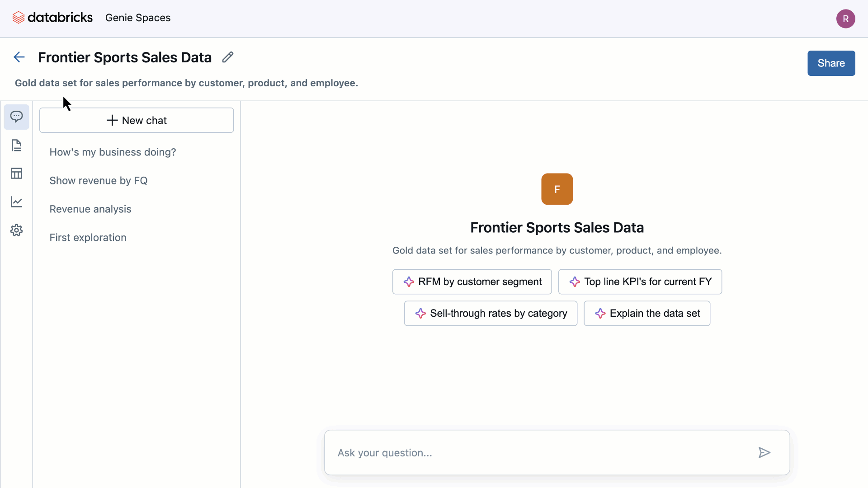Click 'Sell-through rates by category' prompt
The width and height of the screenshot is (868, 488).
[491, 313]
